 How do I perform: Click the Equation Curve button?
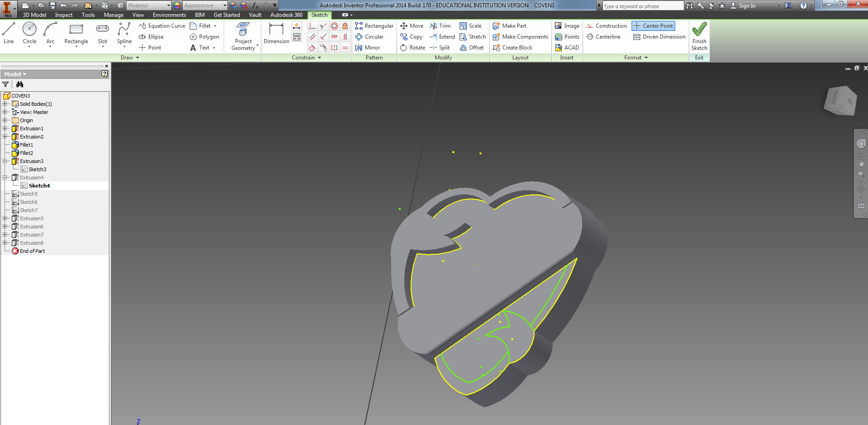pyautogui.click(x=162, y=26)
